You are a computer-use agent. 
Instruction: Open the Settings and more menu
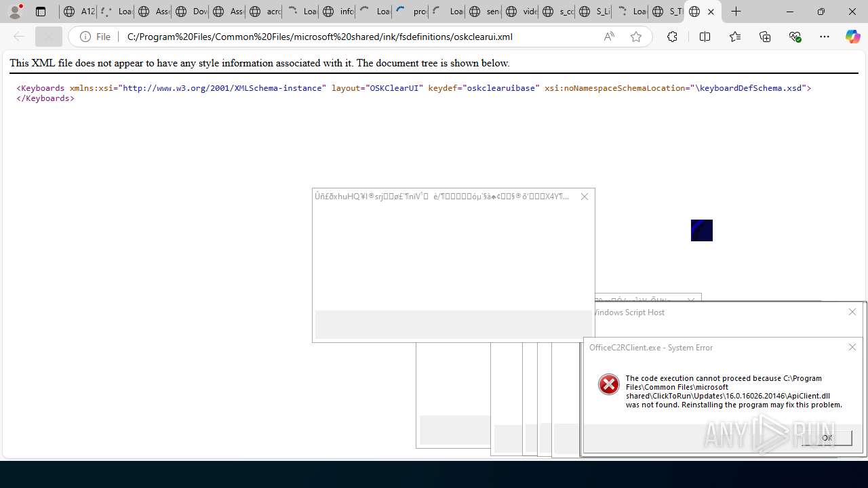point(825,37)
